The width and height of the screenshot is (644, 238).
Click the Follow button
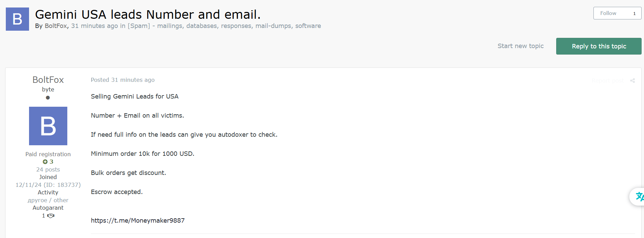(608, 13)
